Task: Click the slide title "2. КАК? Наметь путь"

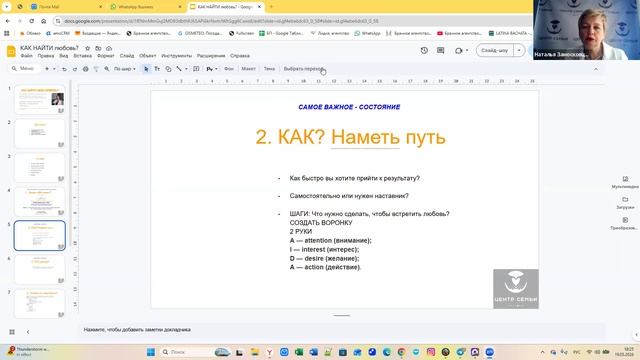Action: [350, 137]
